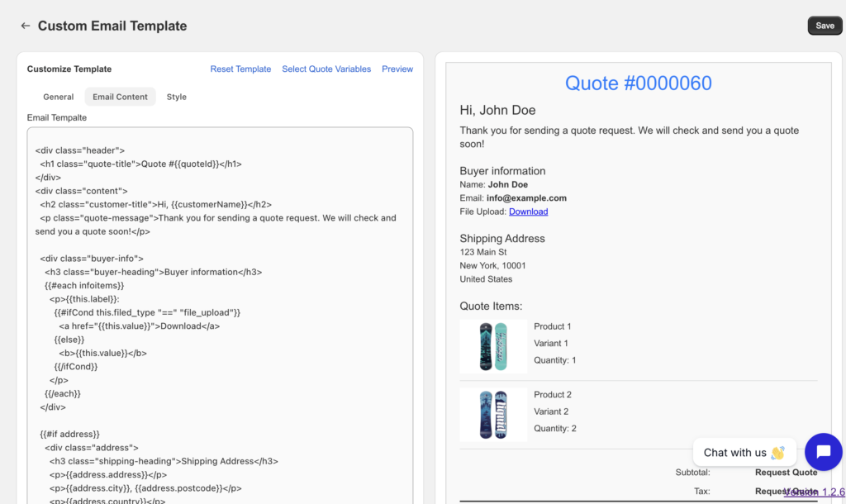
Task: Click the Product 2 snowboard thumbnail
Action: click(x=493, y=414)
